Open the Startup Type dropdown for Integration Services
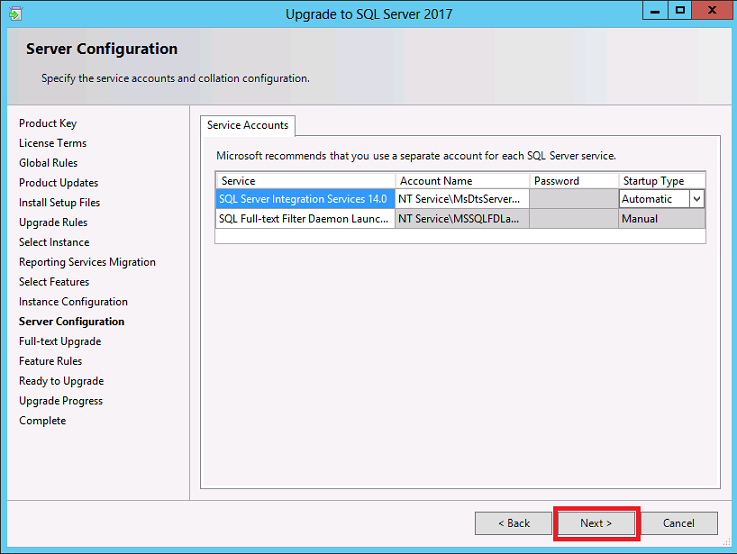The image size is (737, 554). click(697, 199)
